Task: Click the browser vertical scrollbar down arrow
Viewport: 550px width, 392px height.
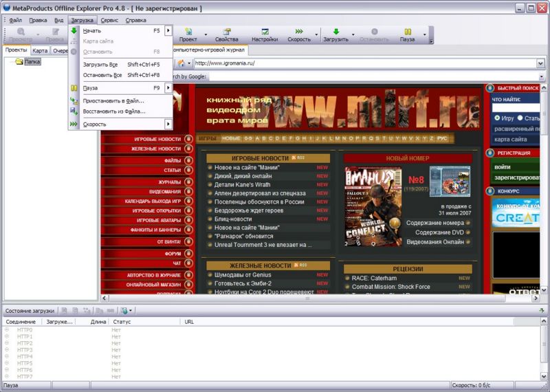Action: point(544,290)
